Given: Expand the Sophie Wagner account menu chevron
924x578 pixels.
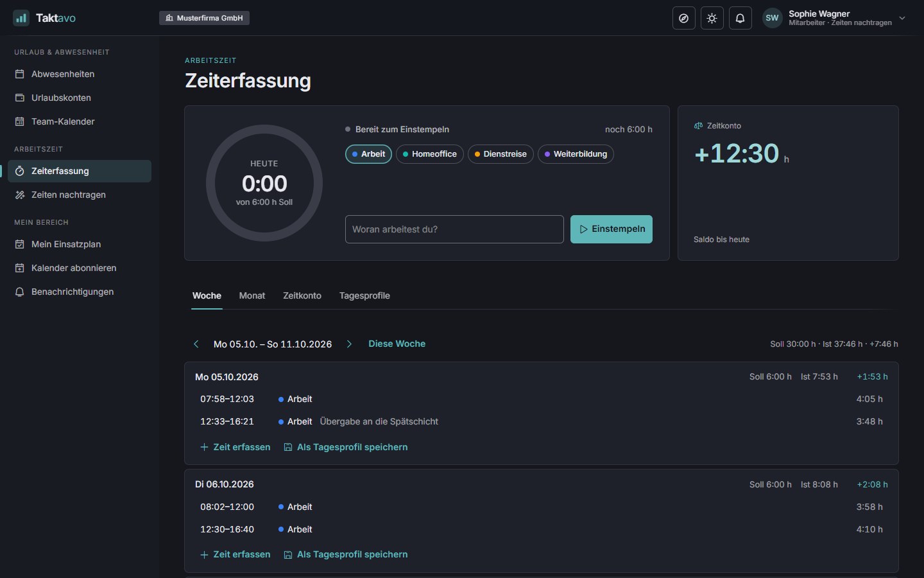Looking at the screenshot, I should coord(902,18).
